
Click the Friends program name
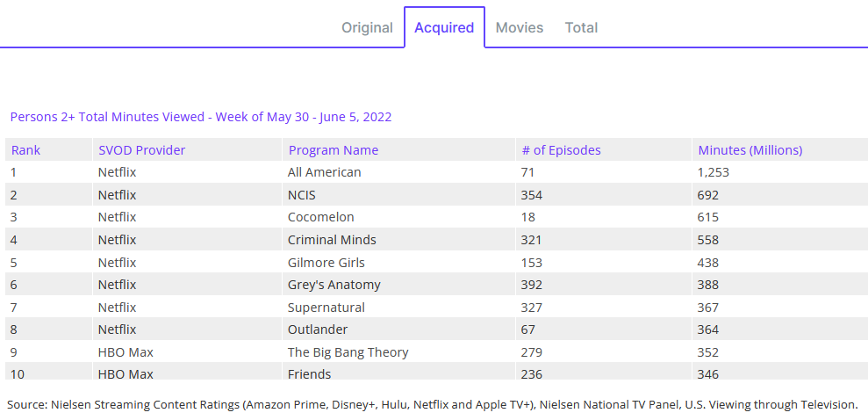click(310, 374)
